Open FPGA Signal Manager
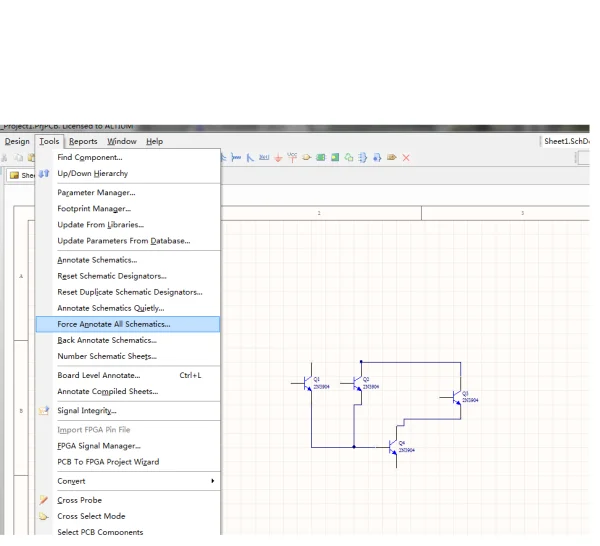 pos(128,446)
